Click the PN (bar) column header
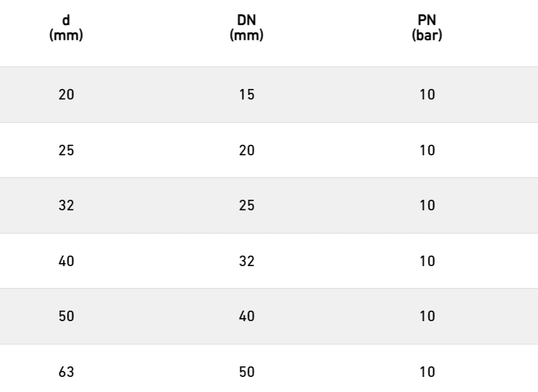 tap(427, 28)
